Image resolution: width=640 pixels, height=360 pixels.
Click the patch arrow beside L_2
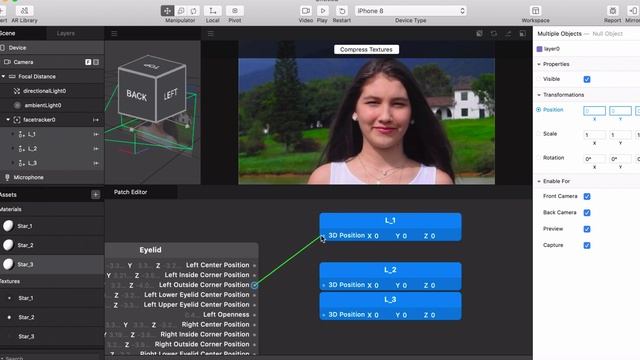[96, 149]
